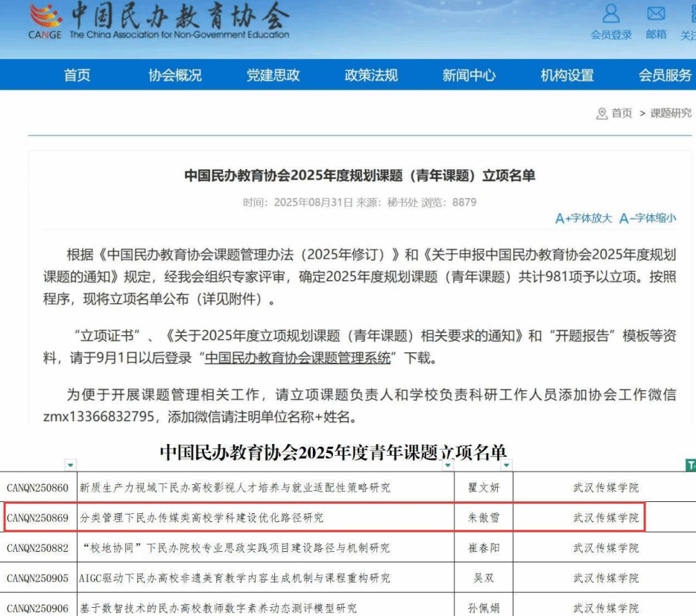696x616 pixels.
Task: Open the 首页 navigation menu item
Action: pyautogui.click(x=77, y=75)
